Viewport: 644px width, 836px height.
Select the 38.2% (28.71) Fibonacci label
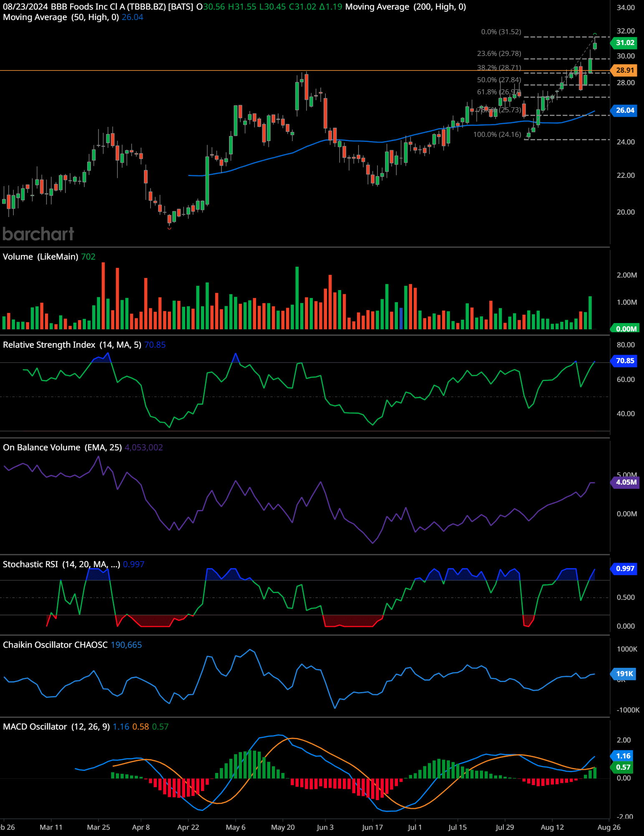(x=499, y=67)
